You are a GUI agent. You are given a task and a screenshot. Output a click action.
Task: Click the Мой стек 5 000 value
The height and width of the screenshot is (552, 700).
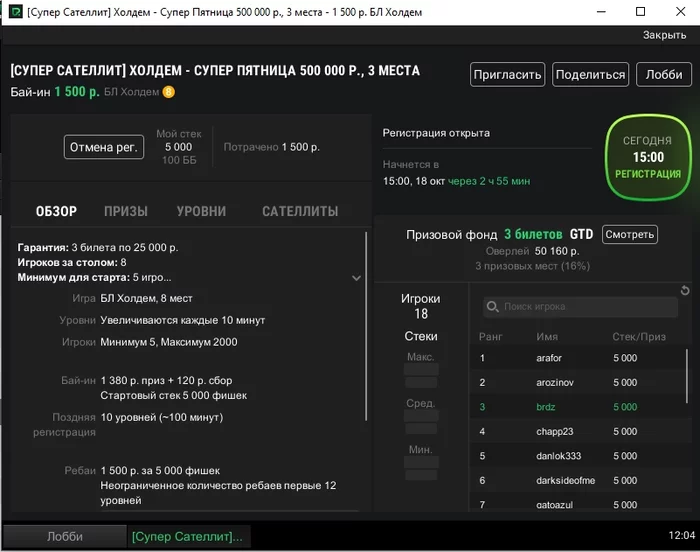tap(179, 147)
